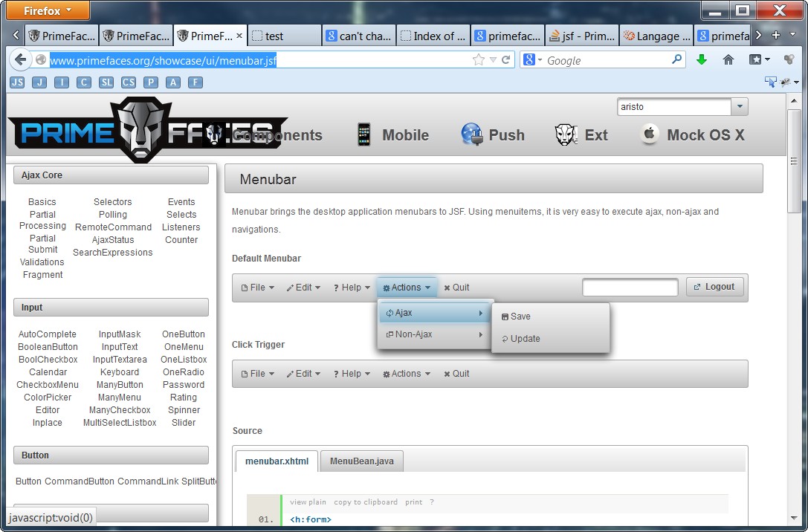Viewport: 808px width, 532px height.
Task: Click the JS bookmark icon in bookmarks bar
Action: click(16, 83)
